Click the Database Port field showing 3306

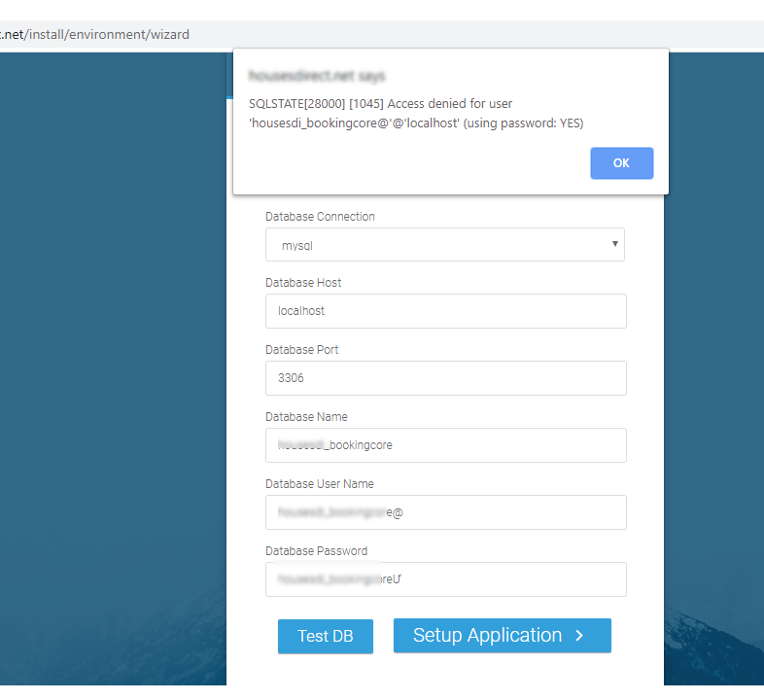[x=445, y=378]
